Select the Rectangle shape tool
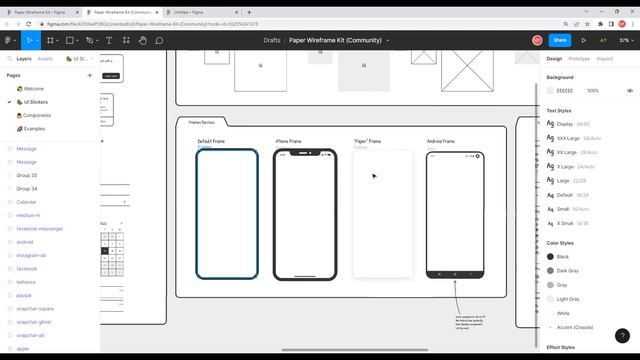The image size is (640, 360). point(70,40)
